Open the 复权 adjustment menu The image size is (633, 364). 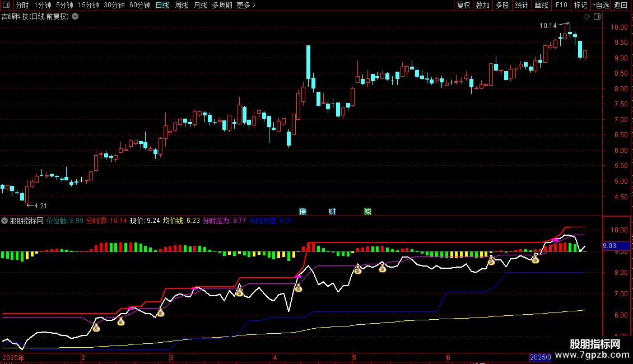click(463, 5)
